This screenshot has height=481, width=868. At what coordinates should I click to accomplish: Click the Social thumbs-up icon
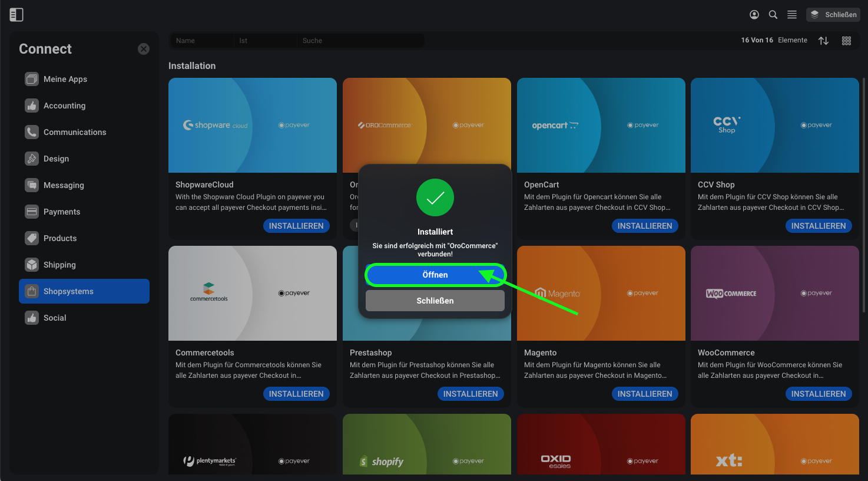32,318
